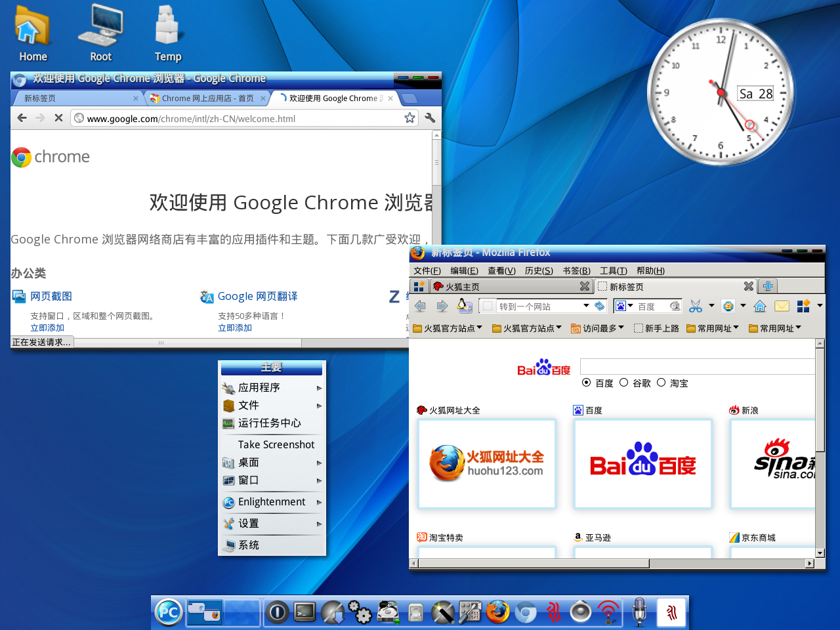Switch to the 火狐主页 tab in Firefox
This screenshot has width=840, height=630.
pyautogui.click(x=511, y=287)
